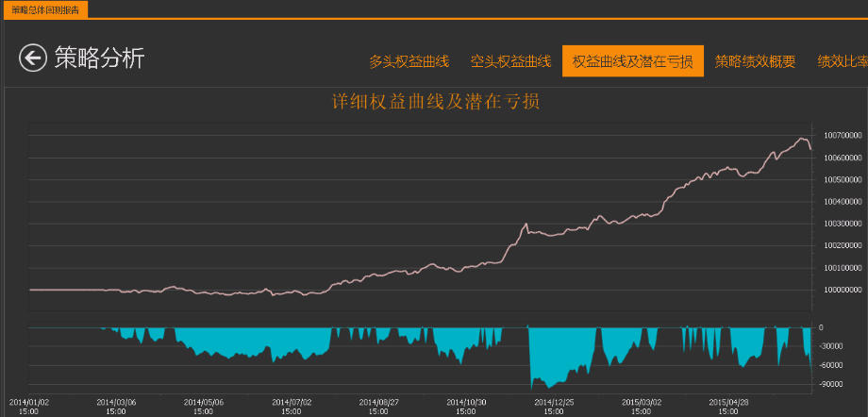Click the 策略分析 page title
Screen dimensions: 868x417
[99, 58]
